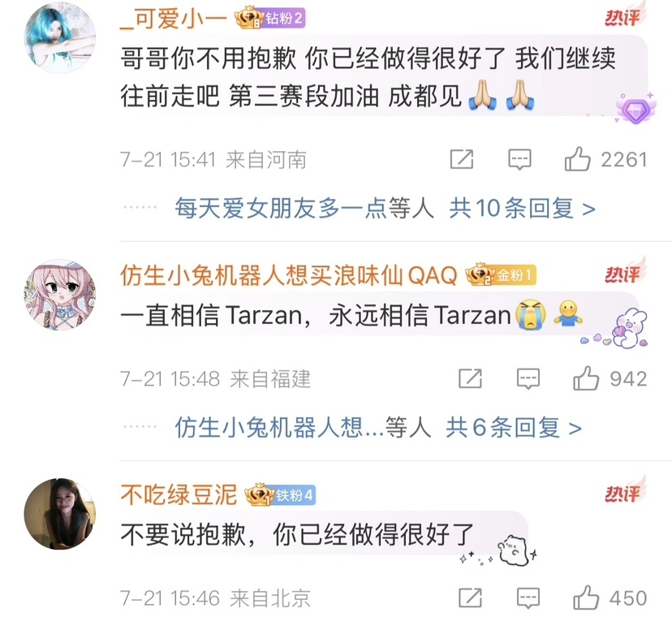Viewport: 672px width, 617px height.
Task: Like 不吃绿豆泥's comment with 450 likes
Action: [586, 598]
